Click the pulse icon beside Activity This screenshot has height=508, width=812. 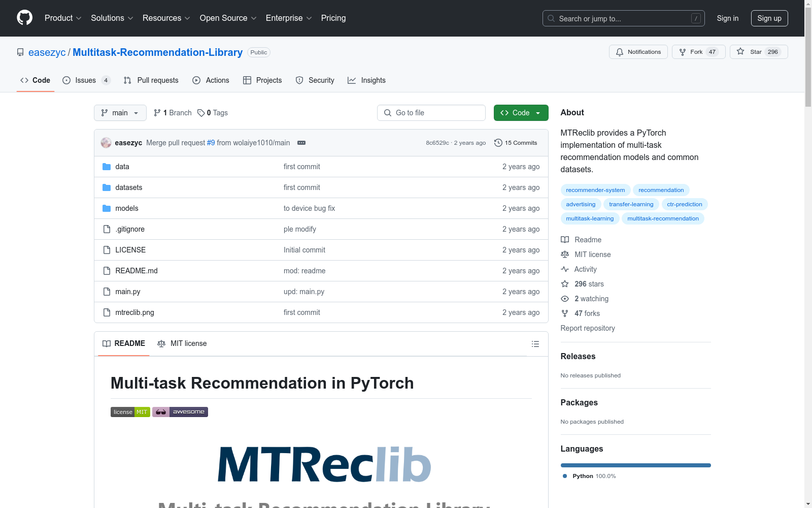click(x=565, y=269)
